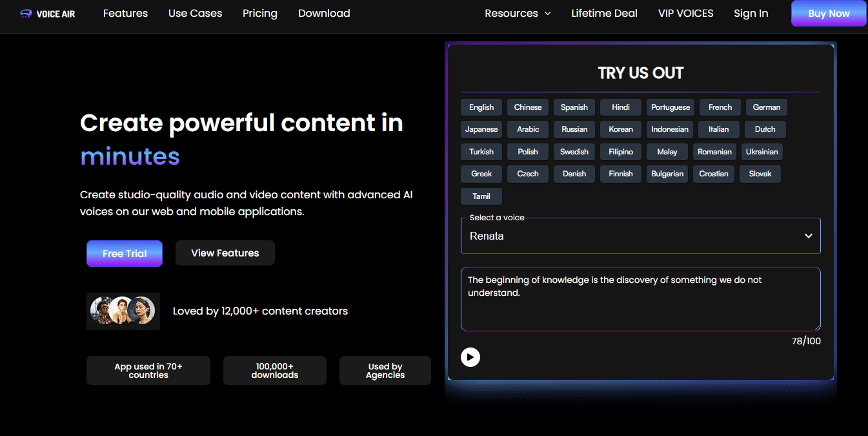Open the Select a voice dropdown
The height and width of the screenshot is (436, 868).
[640, 236]
